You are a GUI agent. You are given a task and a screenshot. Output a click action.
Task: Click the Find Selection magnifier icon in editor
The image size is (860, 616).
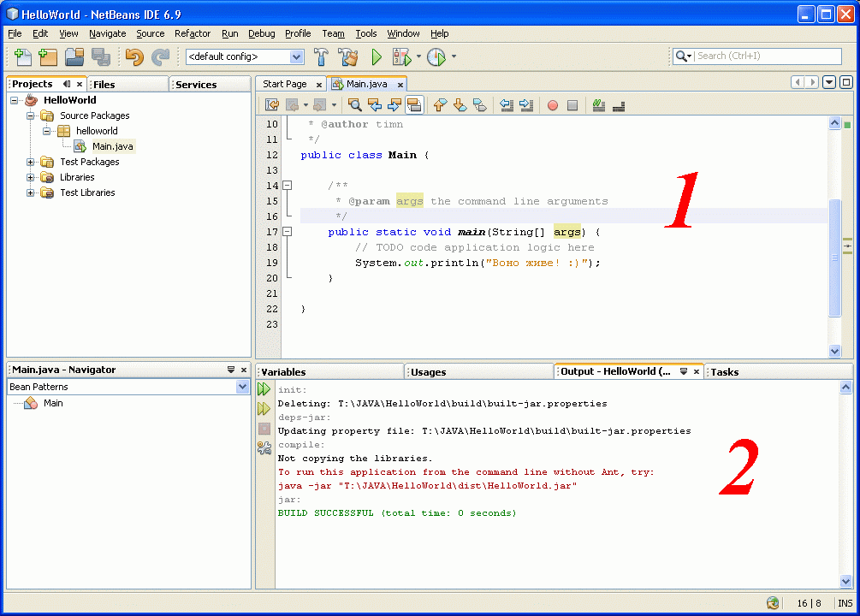tap(354, 105)
